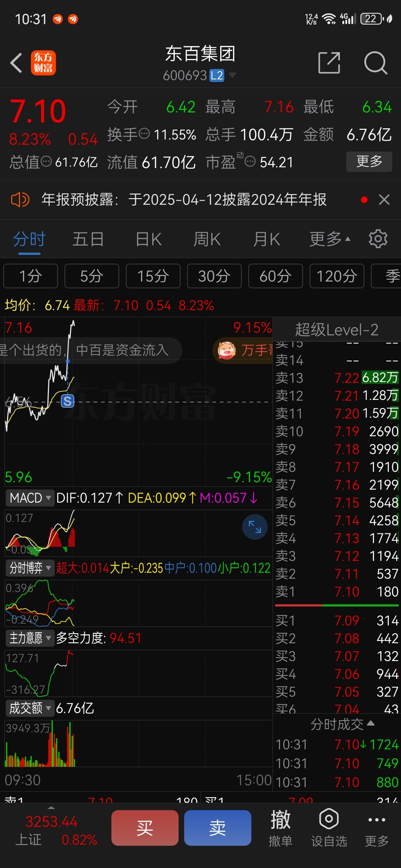Dismiss the 年报预披露 notice with X
This screenshot has width=401, height=868.
pos(384,200)
